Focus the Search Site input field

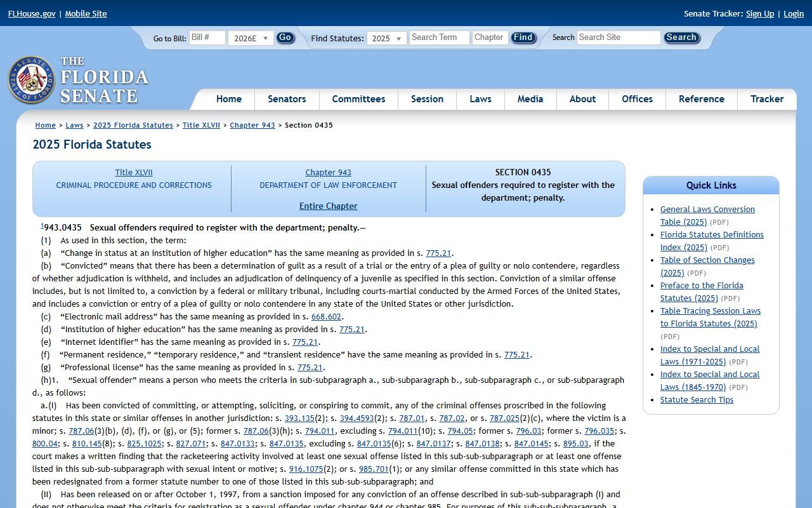click(x=619, y=37)
